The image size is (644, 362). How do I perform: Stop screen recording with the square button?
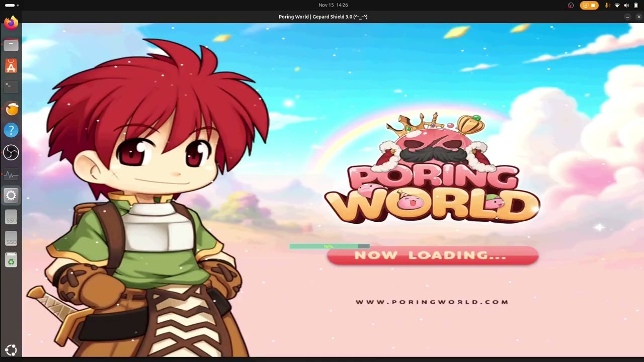coord(593,6)
